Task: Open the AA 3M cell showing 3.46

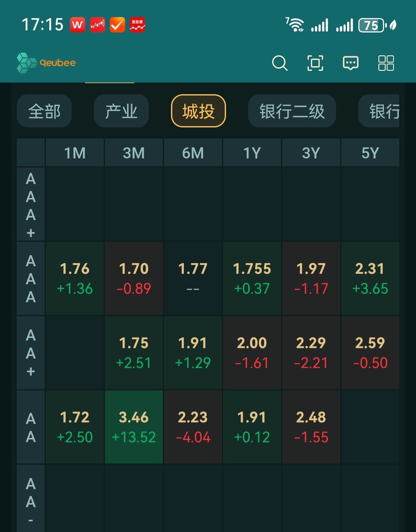Action: (x=134, y=427)
